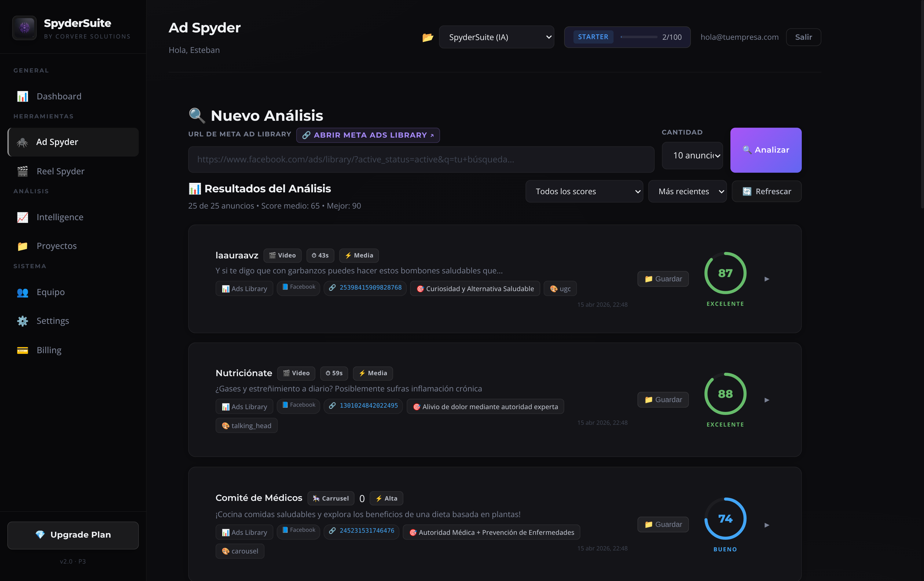Click the Starter plan usage progress bar
Image resolution: width=924 pixels, height=581 pixels.
639,37
